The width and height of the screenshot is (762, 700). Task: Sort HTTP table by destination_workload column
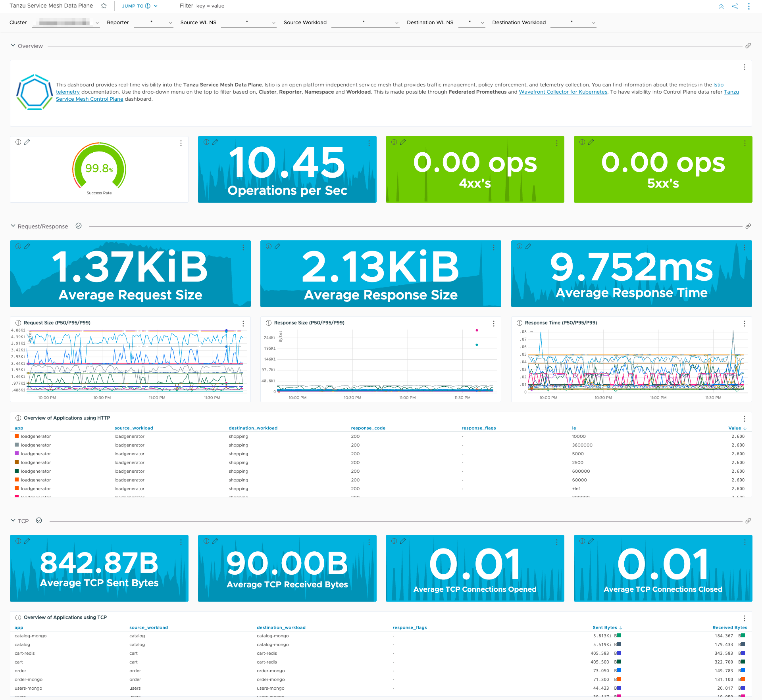[253, 428]
